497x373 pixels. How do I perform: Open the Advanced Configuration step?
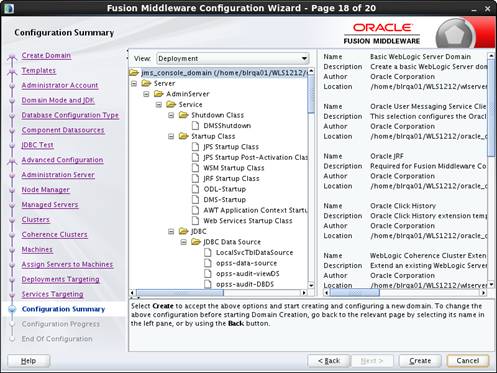[62, 160]
